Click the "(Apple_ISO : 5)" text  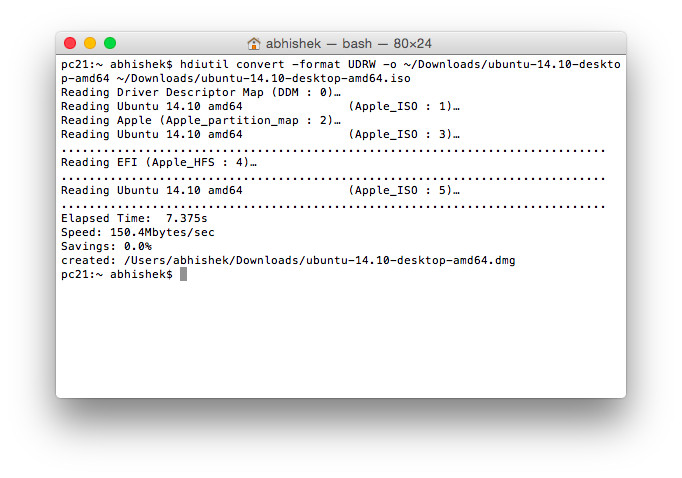(404, 190)
